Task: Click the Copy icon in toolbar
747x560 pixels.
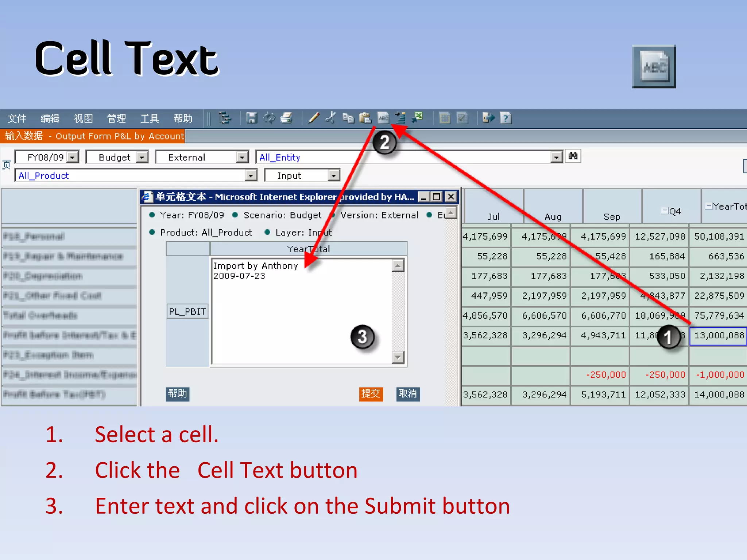Action: [348, 118]
